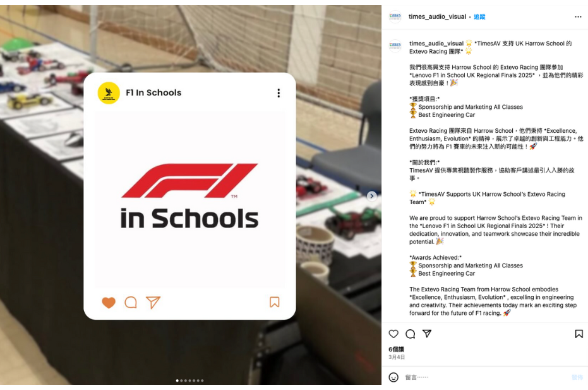Open comments via the speech bubble icon
Screen dimensions: 588x390
pyautogui.click(x=411, y=334)
